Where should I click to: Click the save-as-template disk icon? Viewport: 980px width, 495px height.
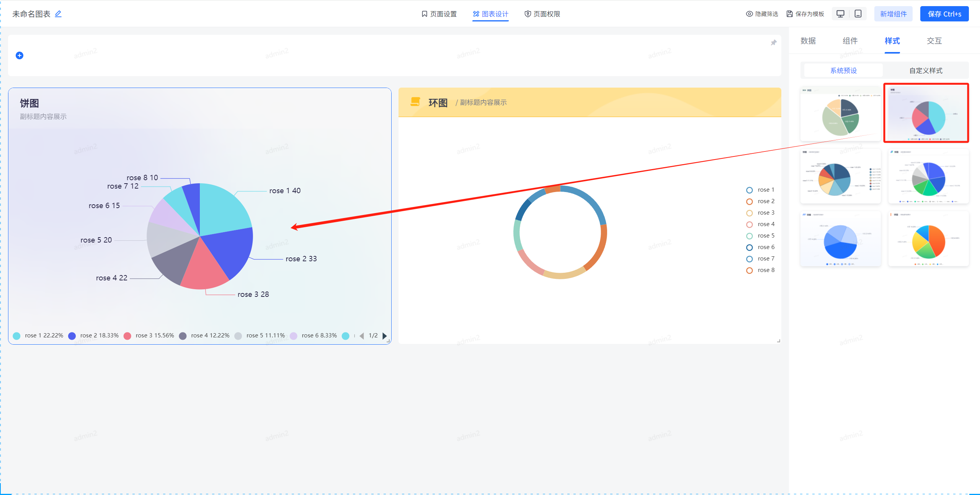(x=789, y=14)
